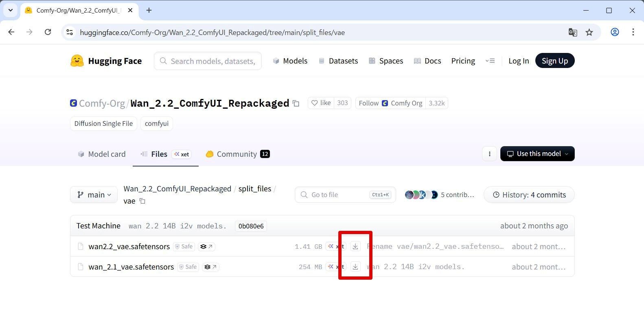Open the tab search dropdown
Image resolution: width=644 pixels, height=320 pixels.
11,10
